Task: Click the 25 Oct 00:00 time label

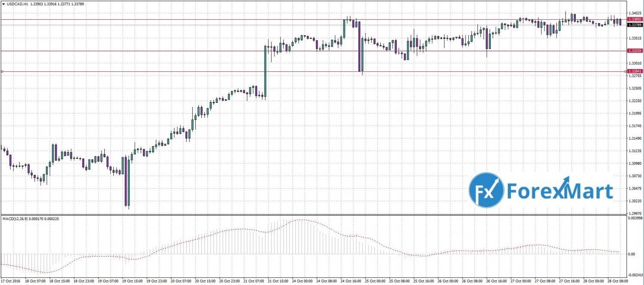Action: (375, 282)
